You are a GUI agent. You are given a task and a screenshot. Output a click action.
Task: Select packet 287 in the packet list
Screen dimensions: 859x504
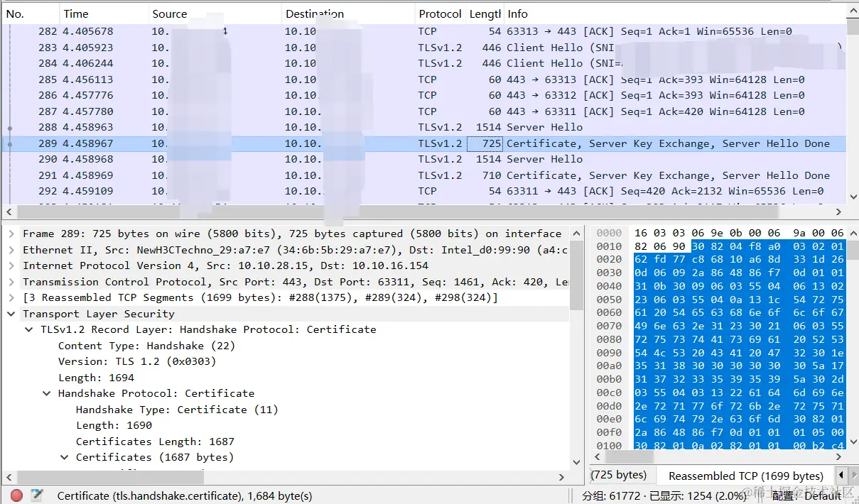tap(424, 111)
